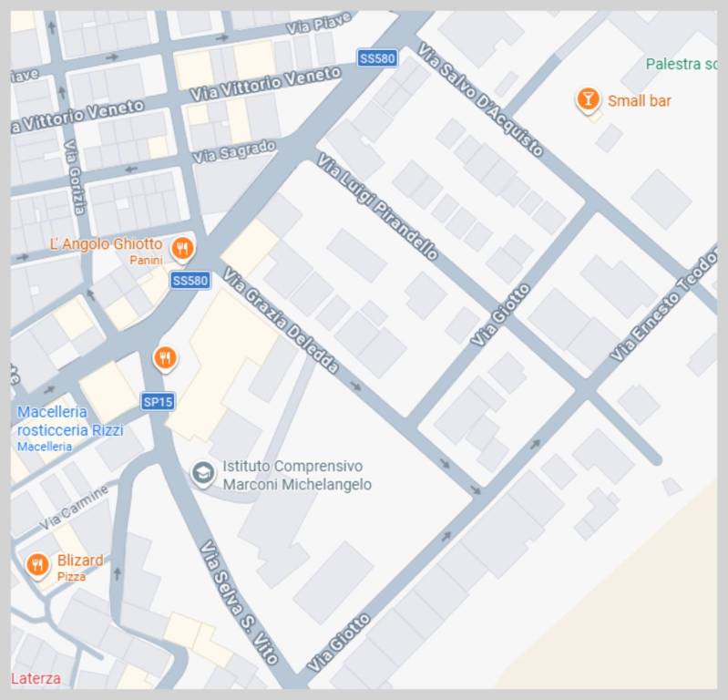Viewport: 728px width, 700px height.
Task: Click the unlabeled restaurant pin above SP15
Action: [165, 357]
